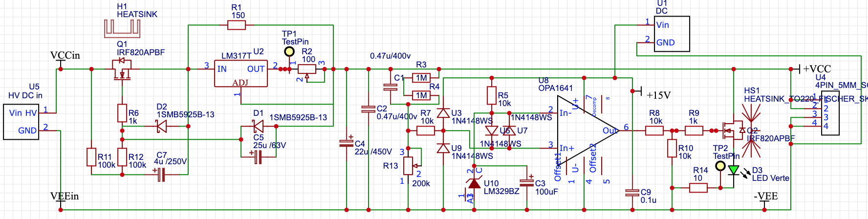Select resistor R8 10k
The height and width of the screenshot is (219, 868).
pyautogui.click(x=654, y=131)
